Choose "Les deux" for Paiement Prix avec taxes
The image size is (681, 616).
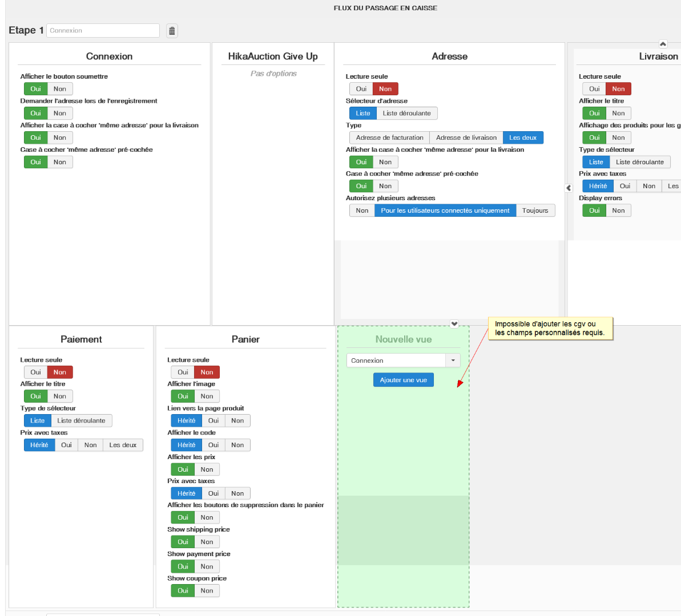click(x=123, y=445)
